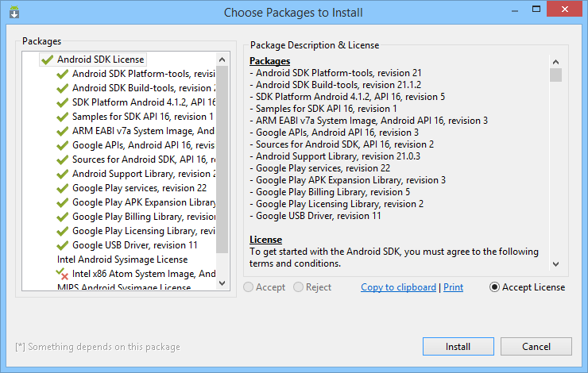588x373 pixels.
Task: Select Google USB Driver, revision 11 in package list
Action: pos(134,245)
